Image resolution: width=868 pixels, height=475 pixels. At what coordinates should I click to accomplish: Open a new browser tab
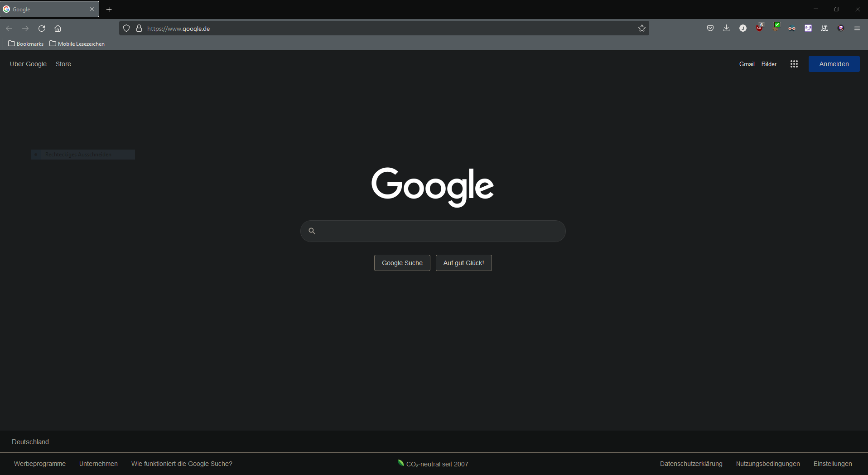[x=109, y=9]
